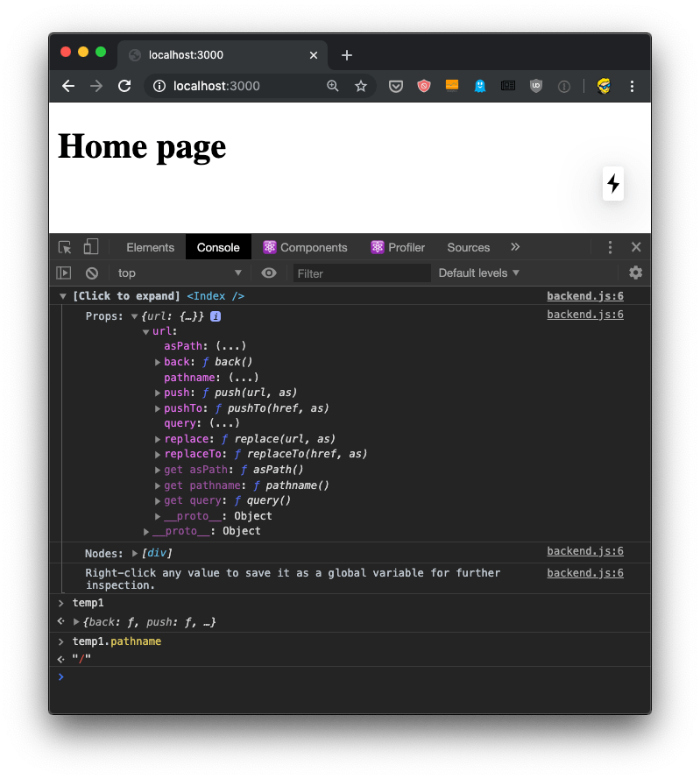700x779 pixels.
Task: Collapse the url object tree node
Action: coord(145,331)
